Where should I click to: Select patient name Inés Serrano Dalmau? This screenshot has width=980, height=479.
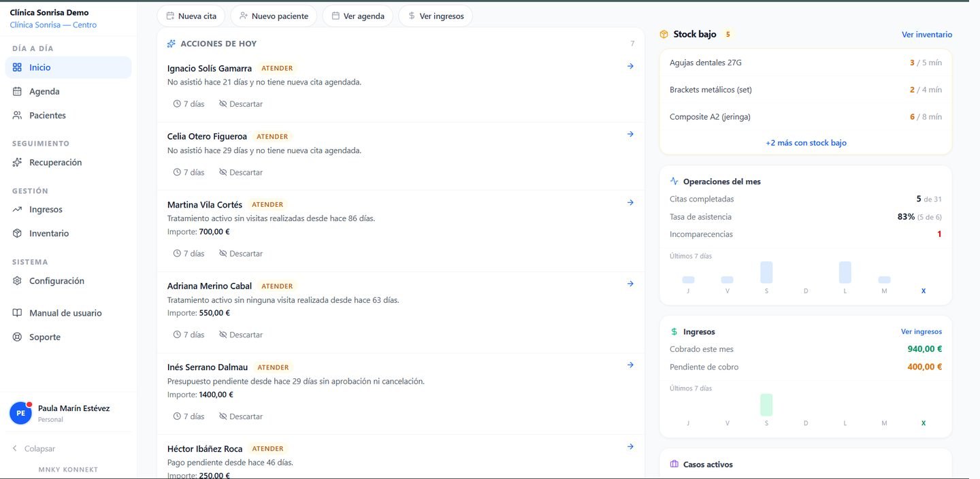coord(208,367)
